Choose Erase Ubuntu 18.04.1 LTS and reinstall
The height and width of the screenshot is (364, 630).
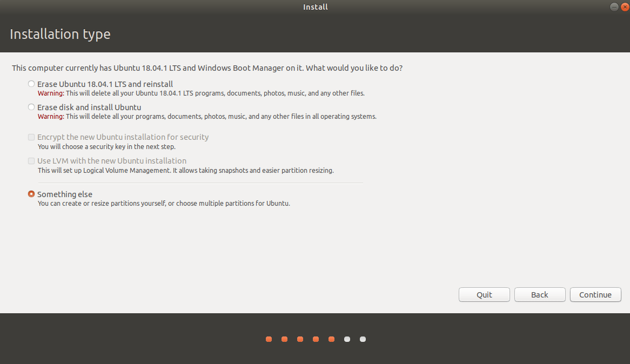[31, 84]
